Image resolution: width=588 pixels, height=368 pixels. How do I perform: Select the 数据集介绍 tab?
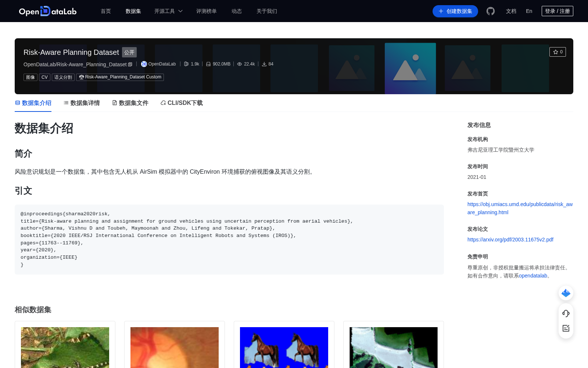pos(33,103)
